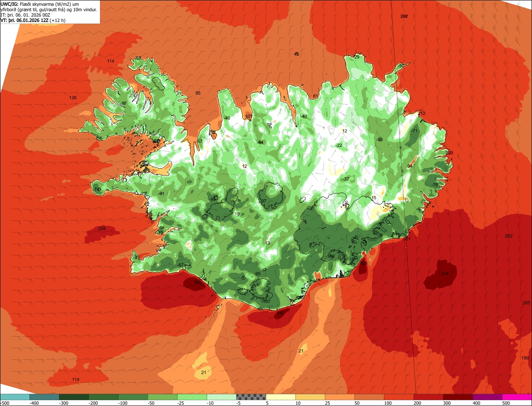Click the '126' value off the Westfjords

pyautogui.click(x=73, y=98)
